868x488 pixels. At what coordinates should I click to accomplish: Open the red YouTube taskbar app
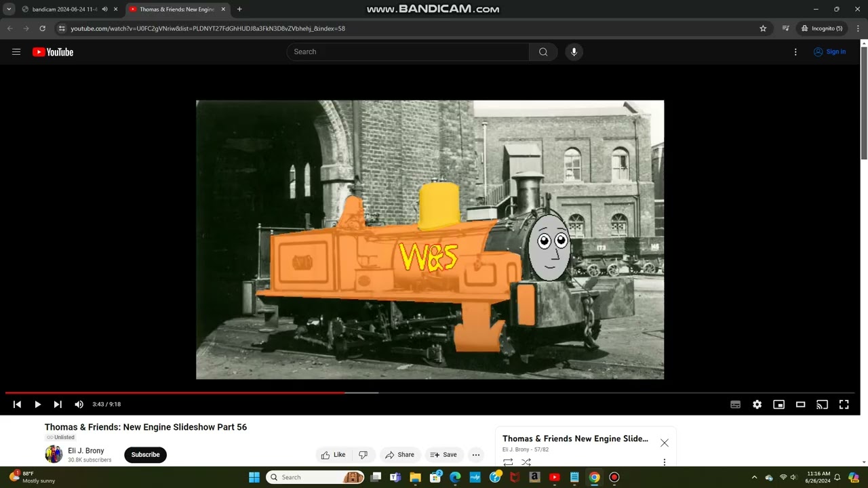[x=554, y=477]
